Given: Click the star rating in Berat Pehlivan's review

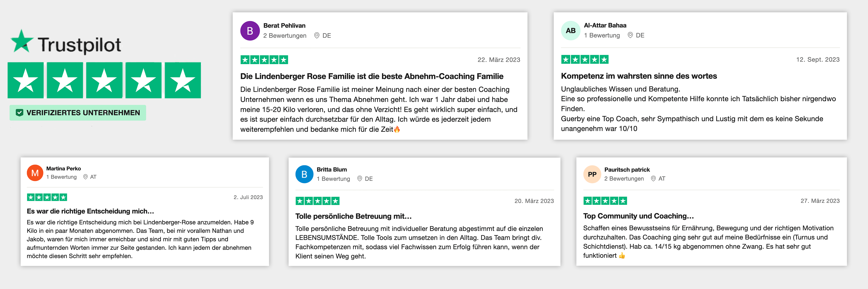Looking at the screenshot, I should coord(264,60).
